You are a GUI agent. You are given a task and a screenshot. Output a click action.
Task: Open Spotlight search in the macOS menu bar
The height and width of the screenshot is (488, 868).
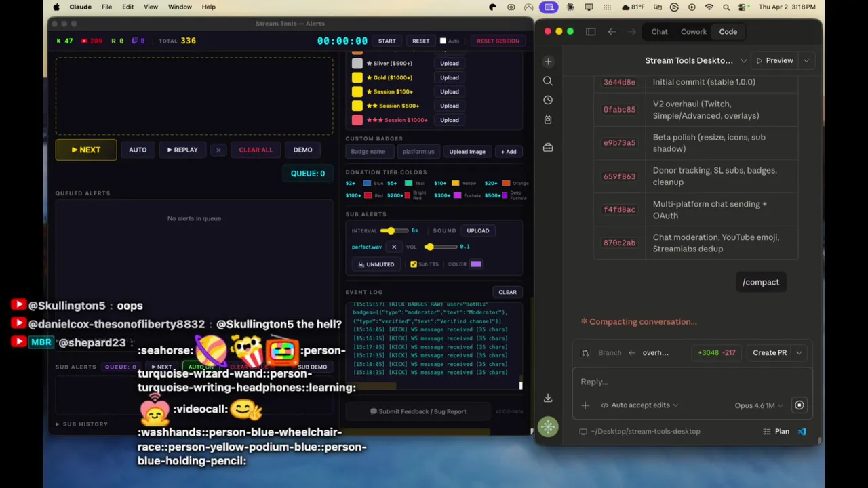tap(726, 7)
